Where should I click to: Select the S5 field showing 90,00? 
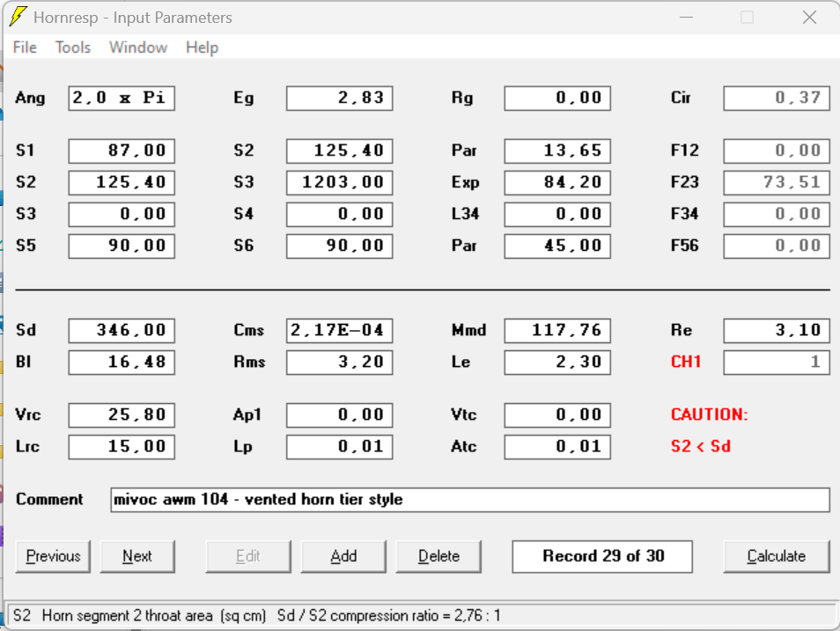[122, 246]
